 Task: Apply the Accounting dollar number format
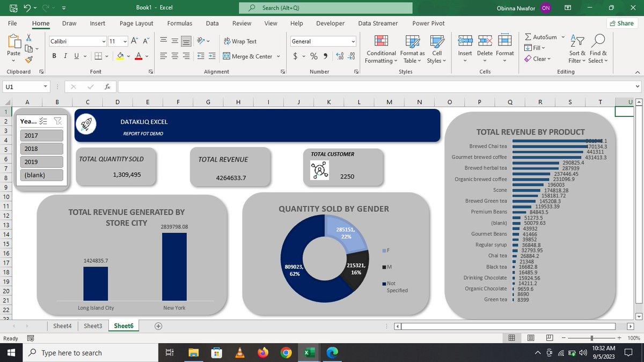[x=296, y=56]
